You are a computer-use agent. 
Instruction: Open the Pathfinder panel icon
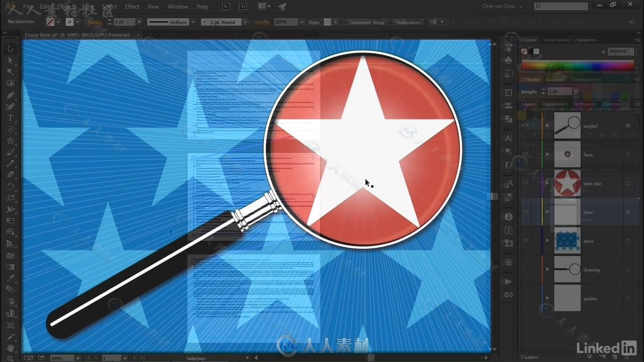[x=508, y=119]
